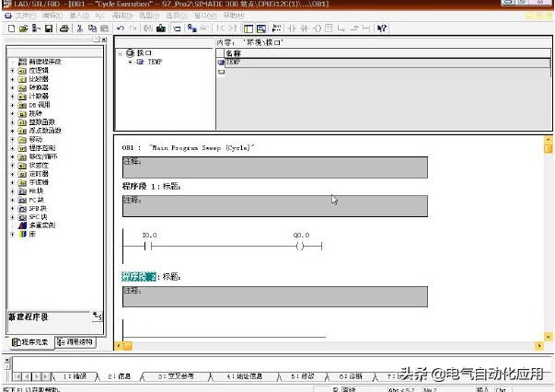Select the TEMP item in interface tree
This screenshot has width=555, height=392.
coord(154,62)
